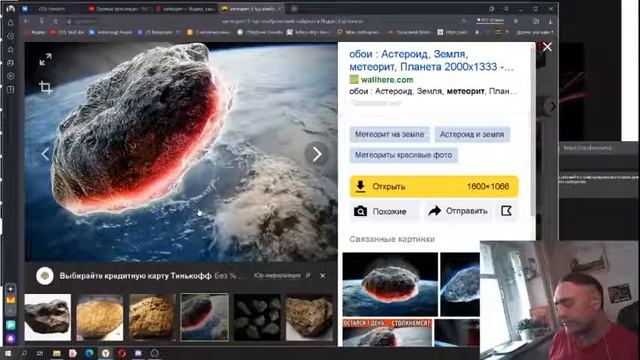Open related picture of blue glowing asteroid
Viewport: 640px width, 360px height.
[x=460, y=284]
